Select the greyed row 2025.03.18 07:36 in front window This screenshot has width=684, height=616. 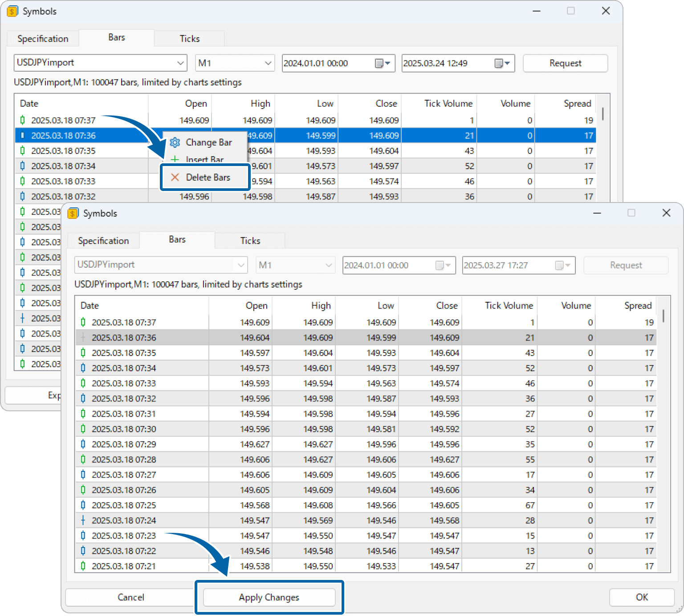click(x=366, y=338)
